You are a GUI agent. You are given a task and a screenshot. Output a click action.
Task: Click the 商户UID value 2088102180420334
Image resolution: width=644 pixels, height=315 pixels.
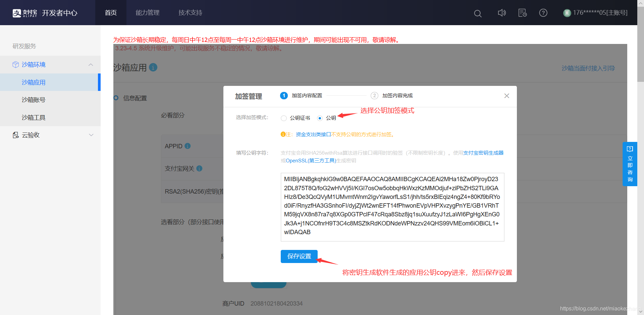[276, 303]
